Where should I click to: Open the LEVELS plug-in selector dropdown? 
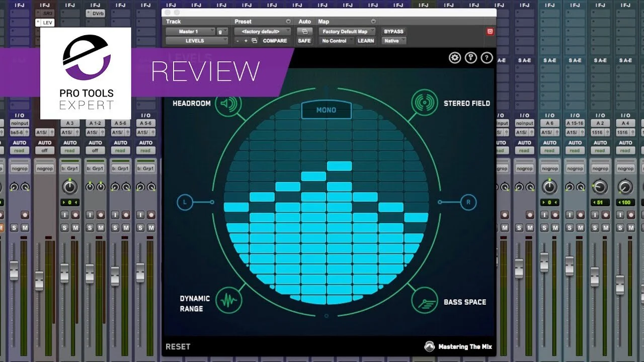[197, 41]
